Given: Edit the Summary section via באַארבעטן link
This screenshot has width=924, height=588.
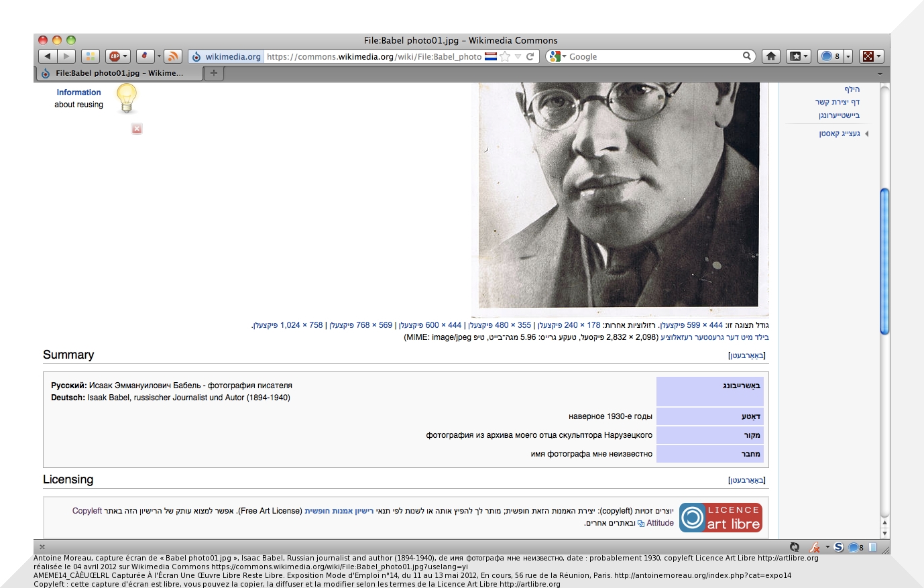Looking at the screenshot, I should [746, 355].
